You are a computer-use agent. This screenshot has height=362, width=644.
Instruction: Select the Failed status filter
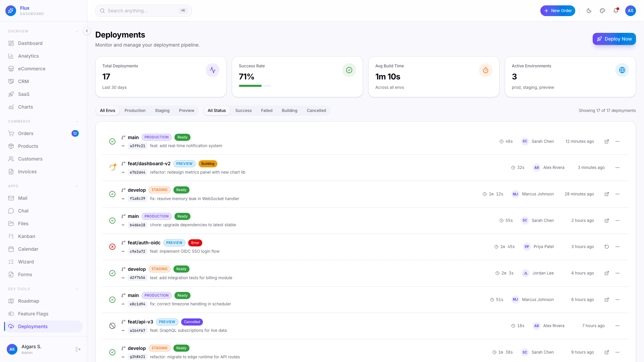click(x=266, y=111)
